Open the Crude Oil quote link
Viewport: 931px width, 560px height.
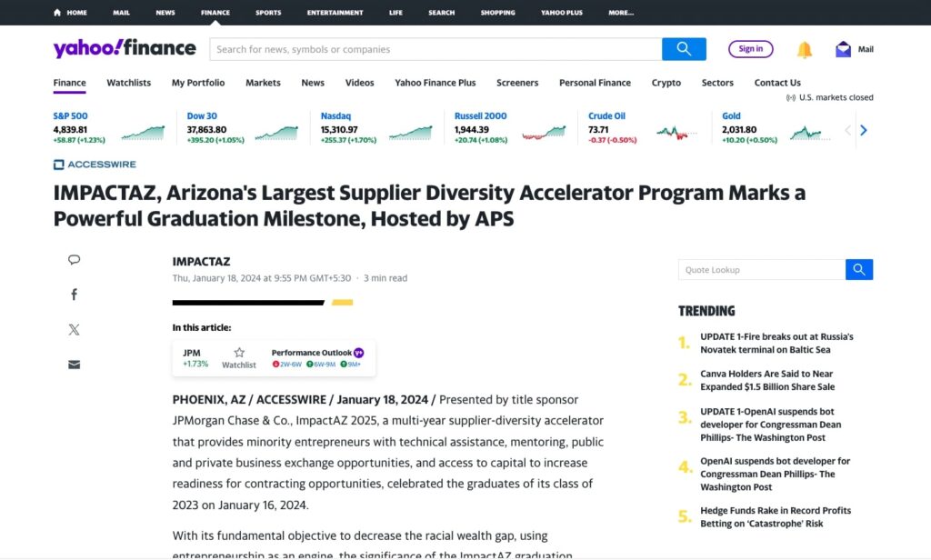point(606,115)
